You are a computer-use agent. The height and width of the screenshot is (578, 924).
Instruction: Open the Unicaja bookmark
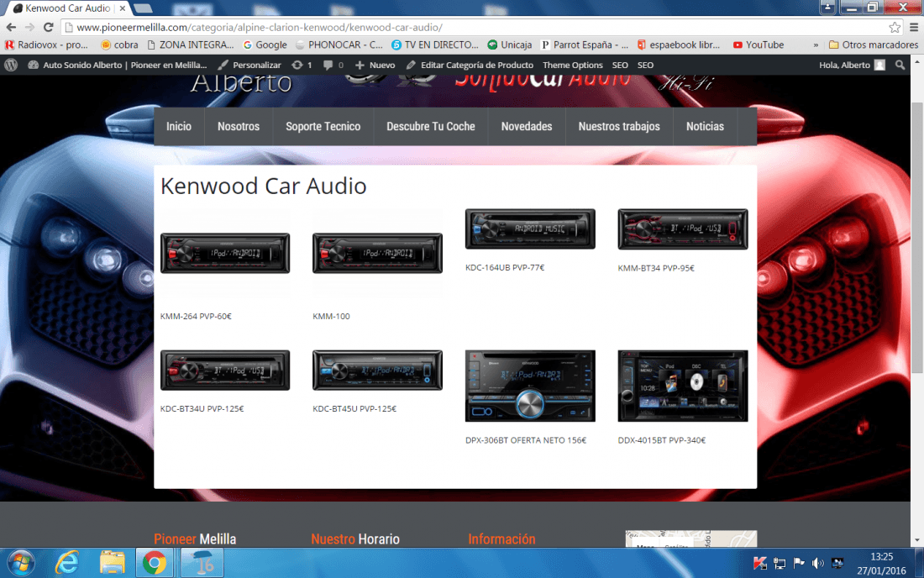click(510, 45)
